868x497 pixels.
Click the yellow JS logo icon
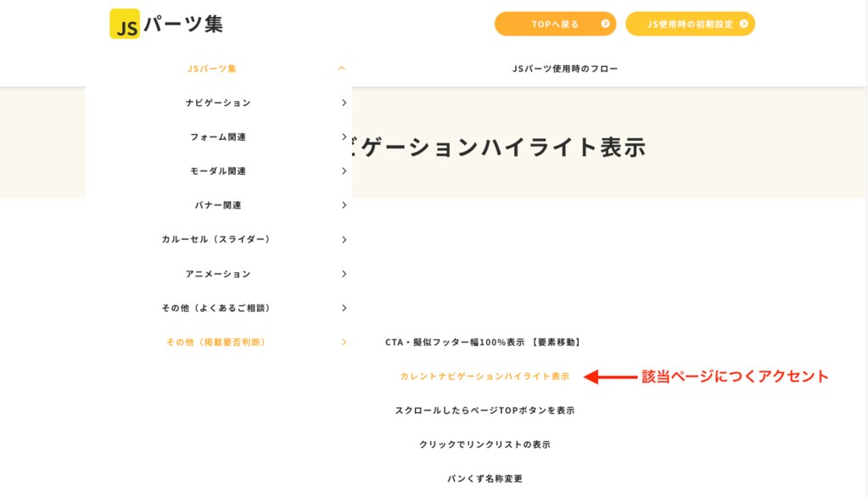(125, 24)
